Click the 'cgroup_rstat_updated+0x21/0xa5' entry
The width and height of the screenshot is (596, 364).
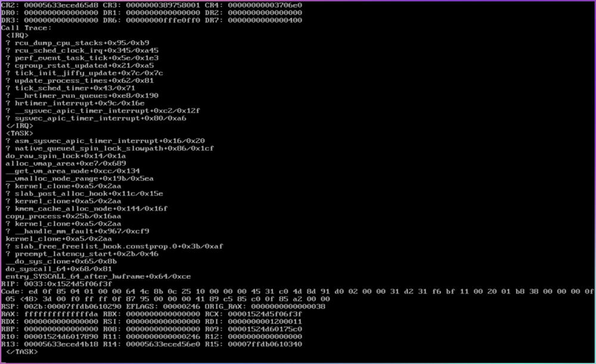pos(80,66)
